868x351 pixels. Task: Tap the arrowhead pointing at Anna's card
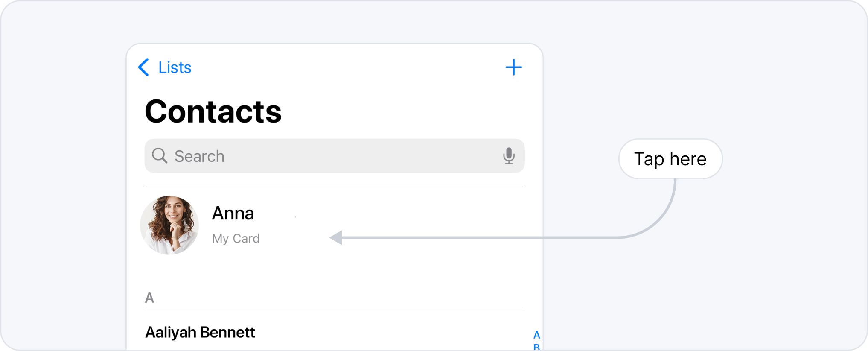point(336,238)
